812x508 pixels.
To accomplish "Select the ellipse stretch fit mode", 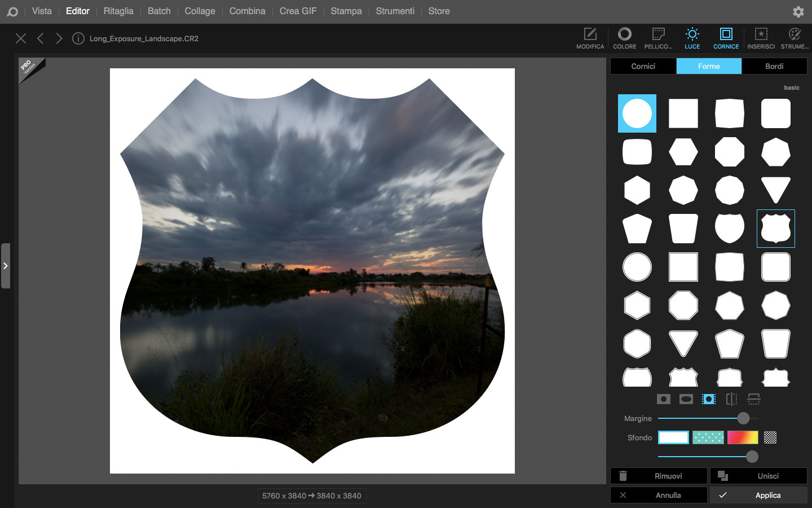I will coord(686,399).
